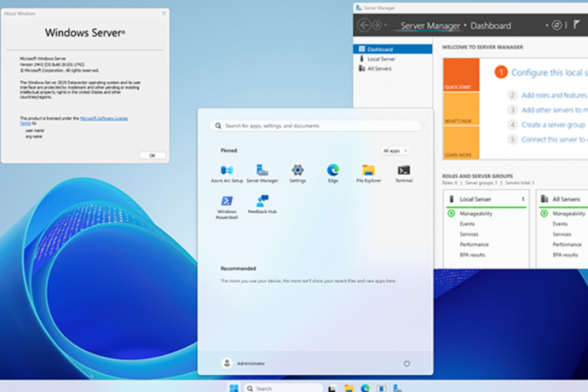This screenshot has height=392, width=588.
Task: Click OK in About Windows dialog
Action: (152, 155)
